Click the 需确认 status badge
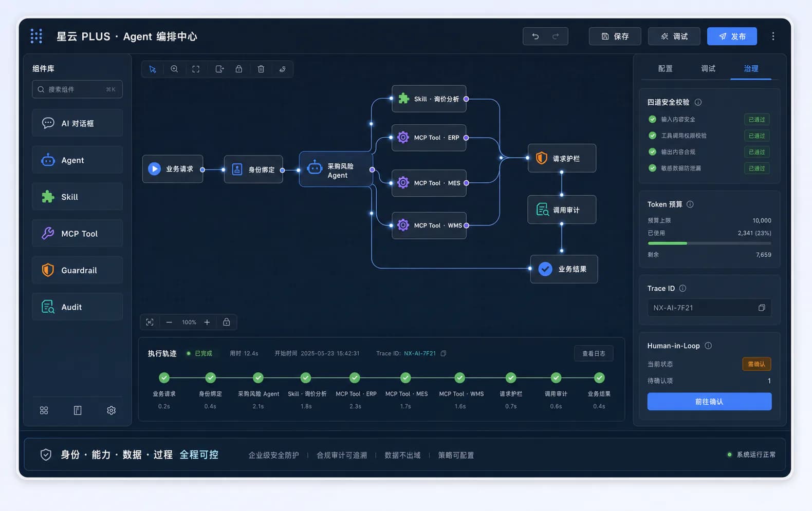Image resolution: width=812 pixels, height=511 pixels. [756, 364]
